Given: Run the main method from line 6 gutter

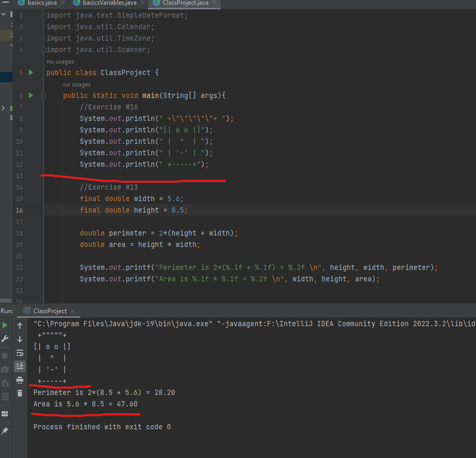Looking at the screenshot, I should (x=31, y=95).
